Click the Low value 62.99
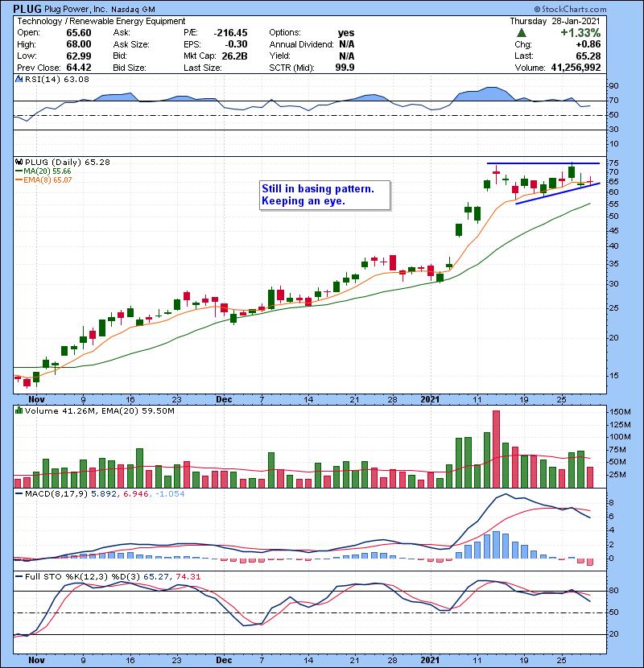The image size is (644, 668). (79, 56)
